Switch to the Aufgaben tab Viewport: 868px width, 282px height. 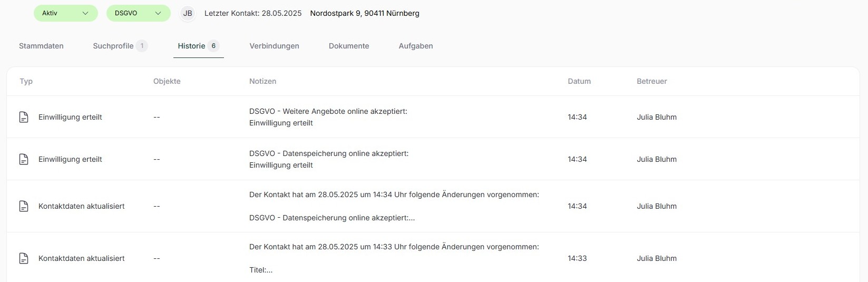pos(416,46)
